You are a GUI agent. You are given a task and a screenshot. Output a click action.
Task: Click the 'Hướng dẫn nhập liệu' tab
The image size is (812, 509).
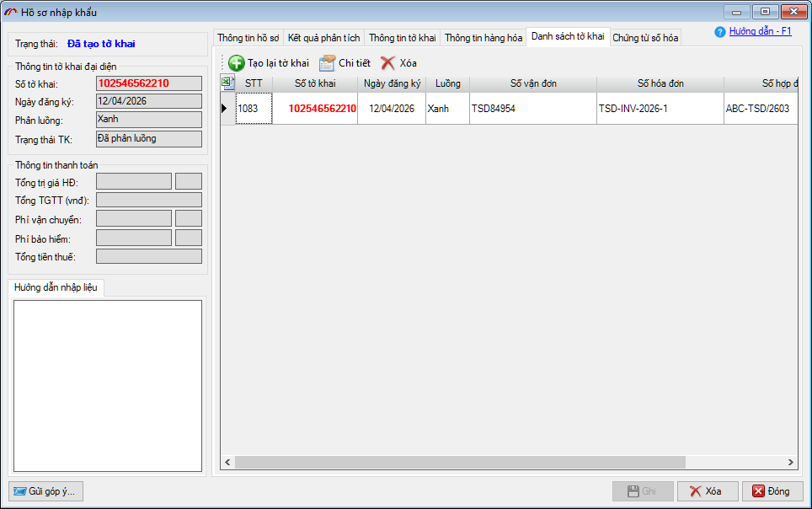click(56, 287)
